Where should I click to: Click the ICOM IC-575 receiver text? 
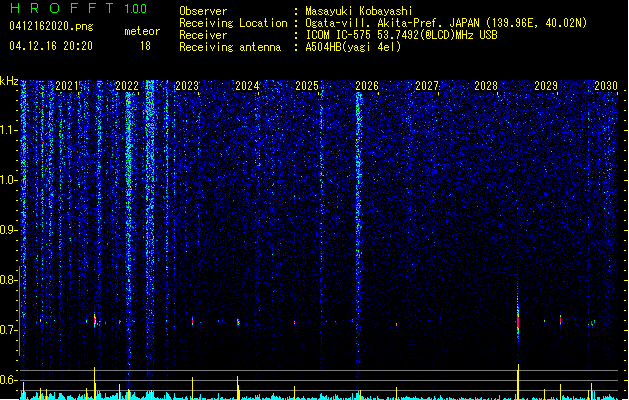(x=401, y=35)
